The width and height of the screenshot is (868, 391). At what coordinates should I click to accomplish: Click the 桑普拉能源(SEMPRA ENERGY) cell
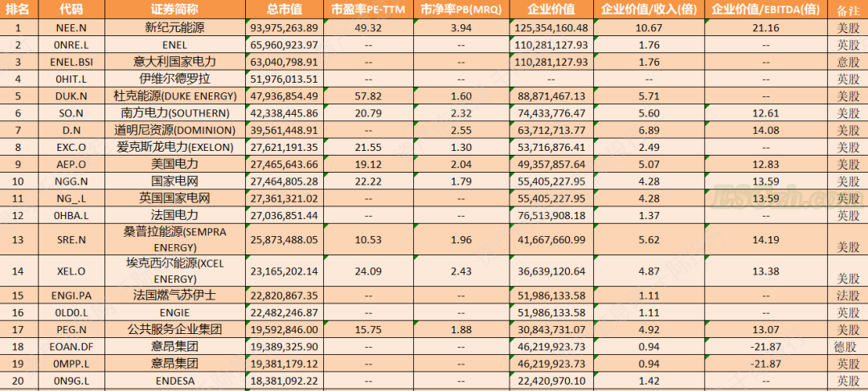click(x=174, y=239)
